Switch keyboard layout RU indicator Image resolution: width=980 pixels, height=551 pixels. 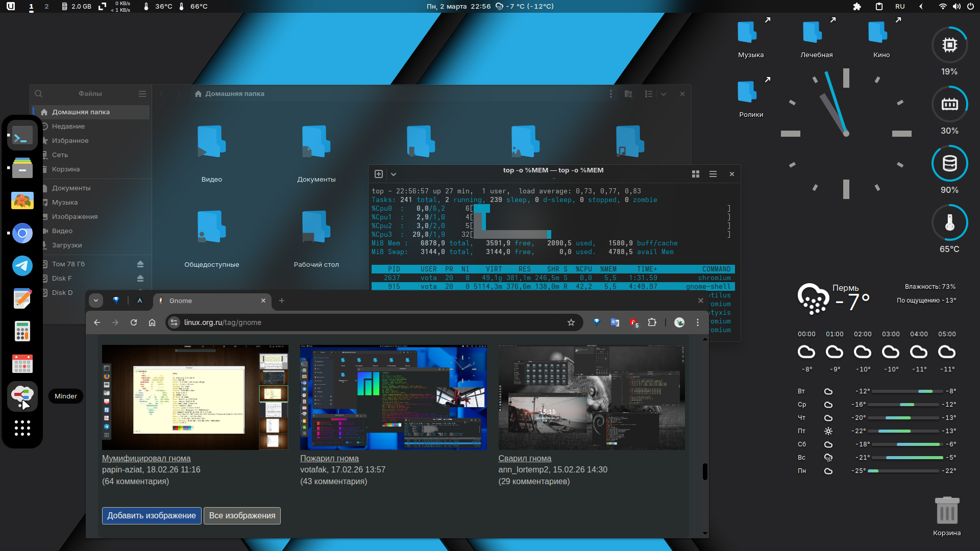point(900,7)
